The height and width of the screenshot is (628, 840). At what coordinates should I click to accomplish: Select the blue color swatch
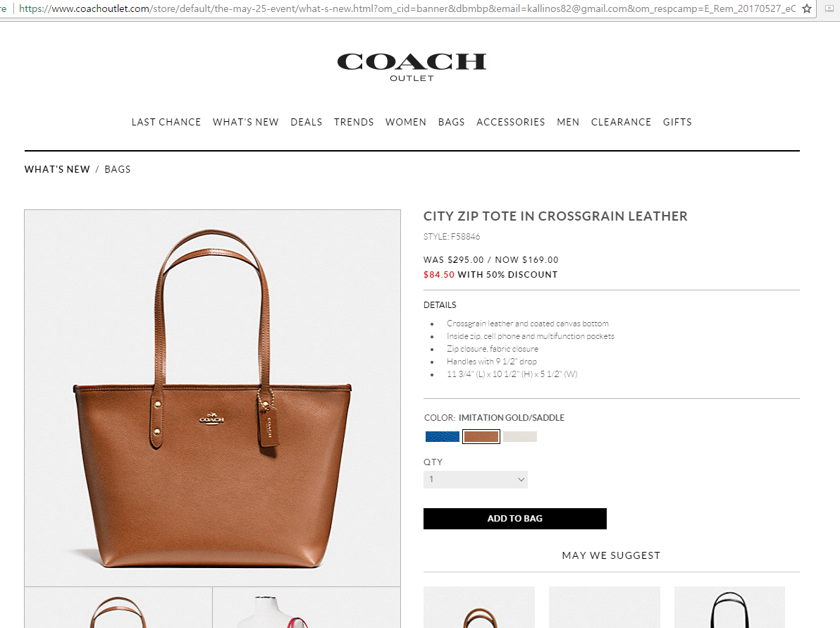point(442,437)
